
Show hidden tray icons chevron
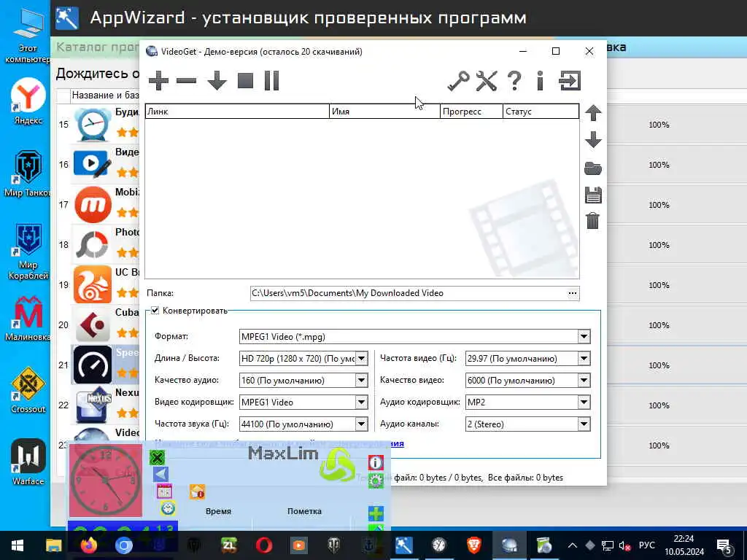573,545
